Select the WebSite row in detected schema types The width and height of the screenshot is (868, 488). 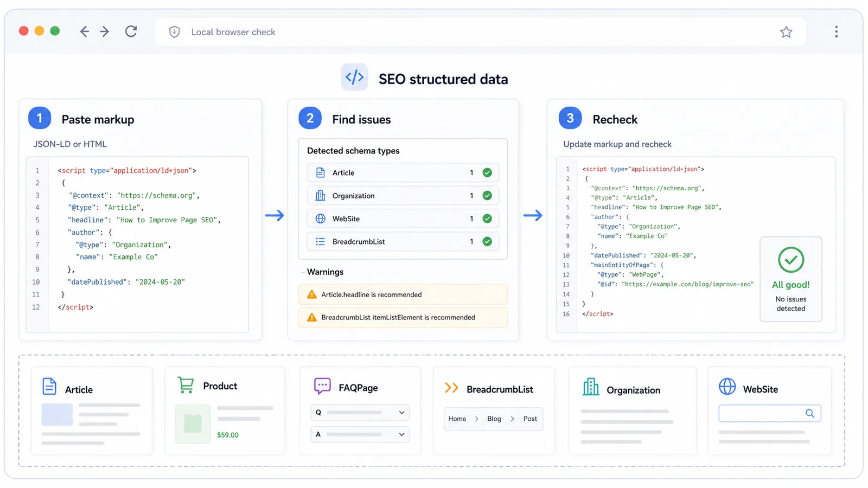(403, 219)
